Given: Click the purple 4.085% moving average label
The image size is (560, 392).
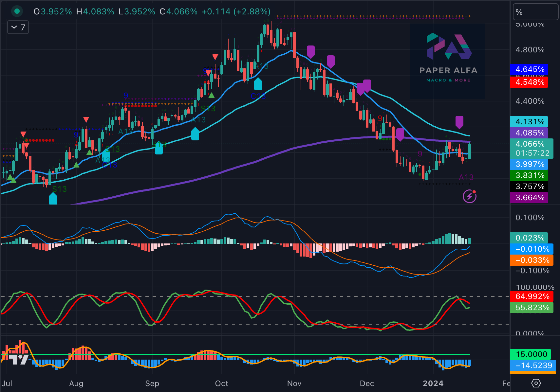Looking at the screenshot, I should tap(529, 133).
